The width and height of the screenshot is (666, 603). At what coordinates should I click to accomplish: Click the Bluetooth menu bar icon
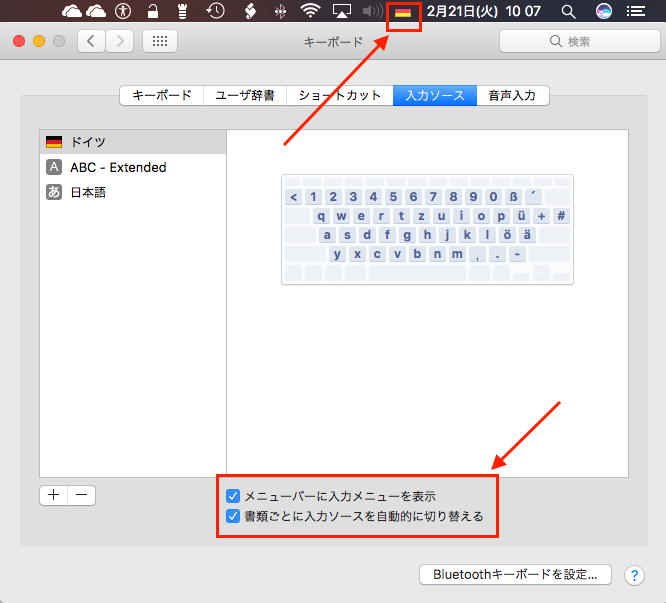click(x=280, y=11)
